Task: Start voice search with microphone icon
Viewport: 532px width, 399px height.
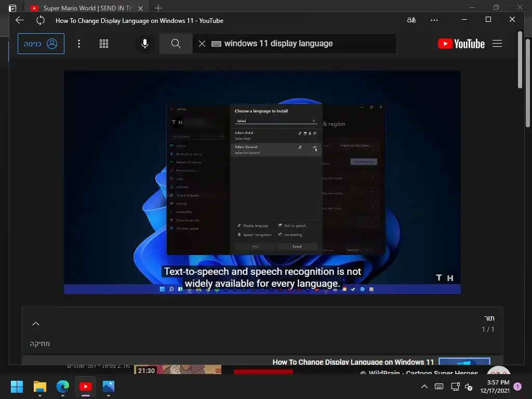Action: [145, 44]
